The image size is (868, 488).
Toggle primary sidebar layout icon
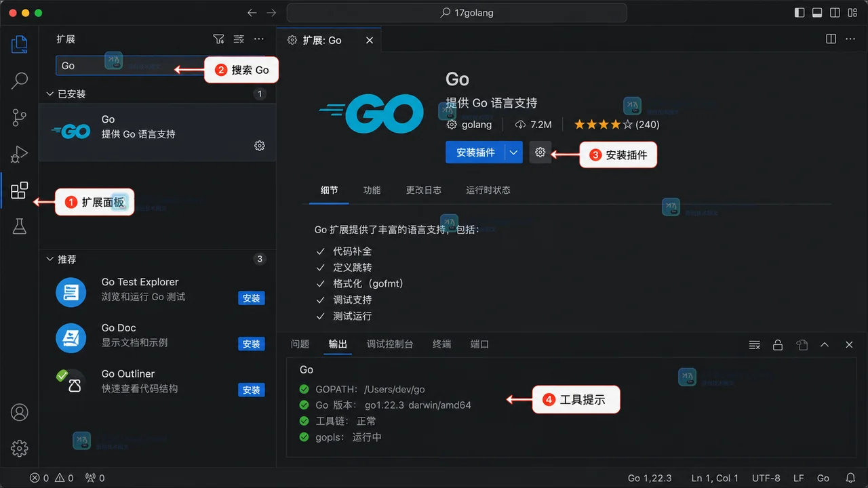[800, 13]
